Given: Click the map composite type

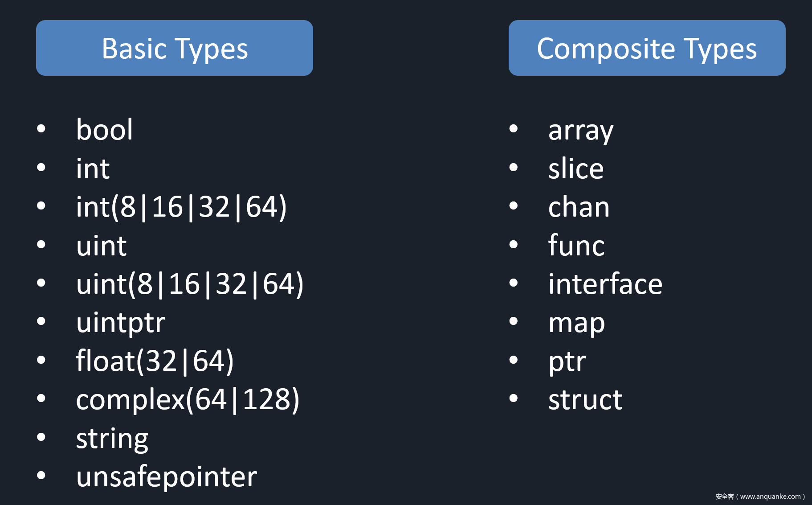Looking at the screenshot, I should pos(576,324).
